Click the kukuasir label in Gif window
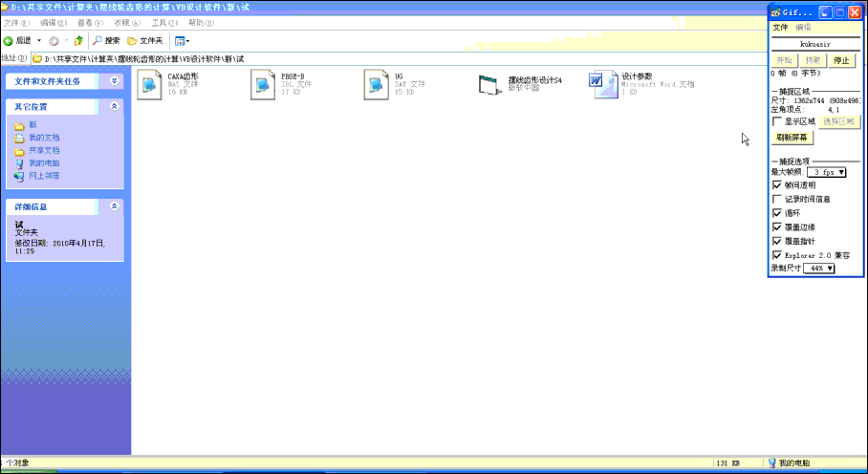The width and height of the screenshot is (868, 474). 815,44
